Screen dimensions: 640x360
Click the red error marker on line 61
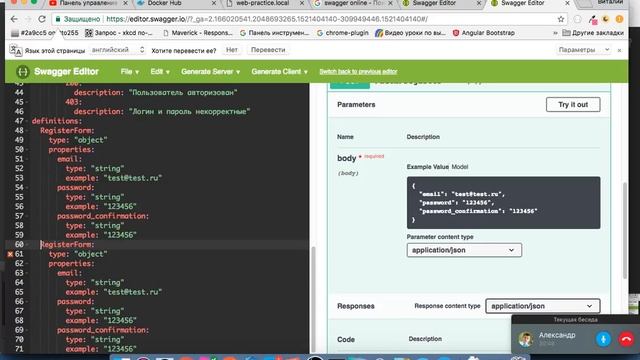point(10,254)
